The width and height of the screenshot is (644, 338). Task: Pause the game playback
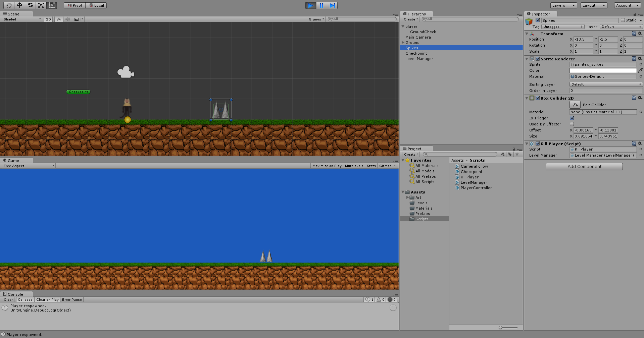(x=321, y=5)
